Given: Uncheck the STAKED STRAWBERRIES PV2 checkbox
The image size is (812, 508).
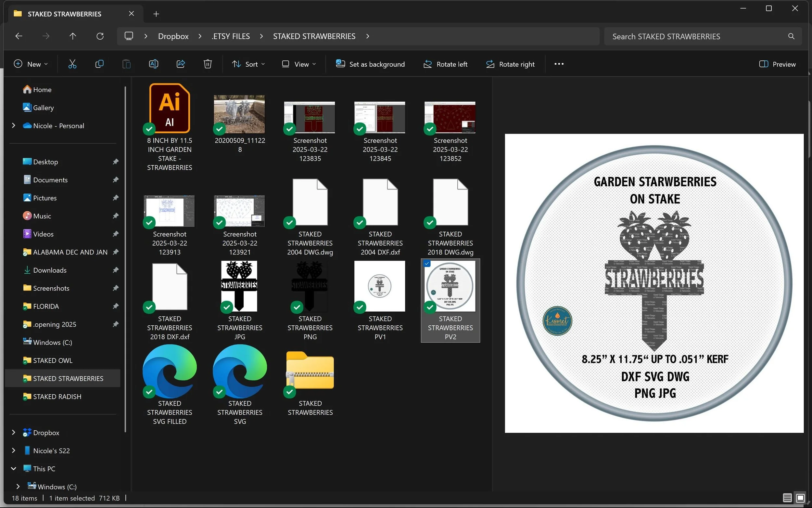Looking at the screenshot, I should click(x=427, y=264).
